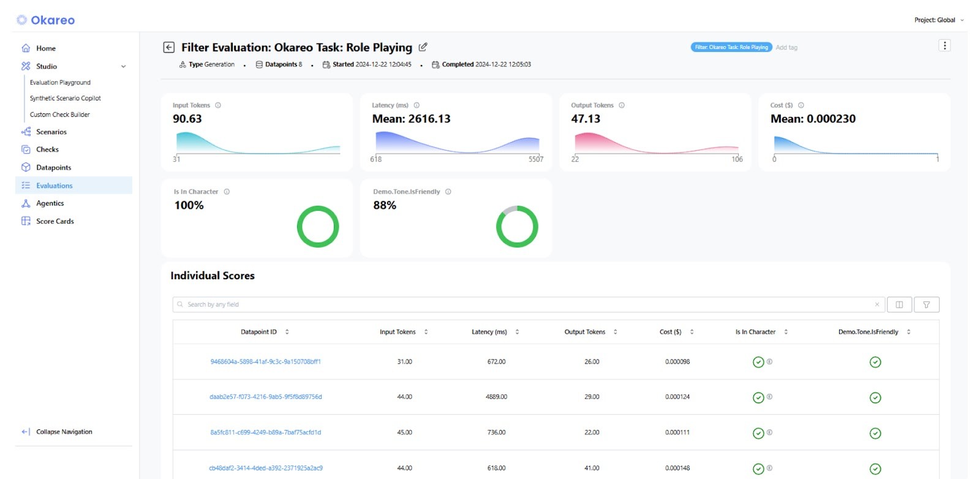Sort by Demo.Tone.IsFriendly column
The height and width of the screenshot is (479, 980).
click(x=908, y=332)
